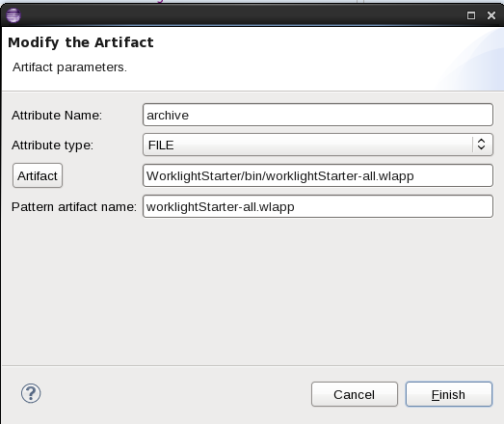Click the Eclipse icon in title bar
The height and width of the screenshot is (424, 504).
point(13,15)
